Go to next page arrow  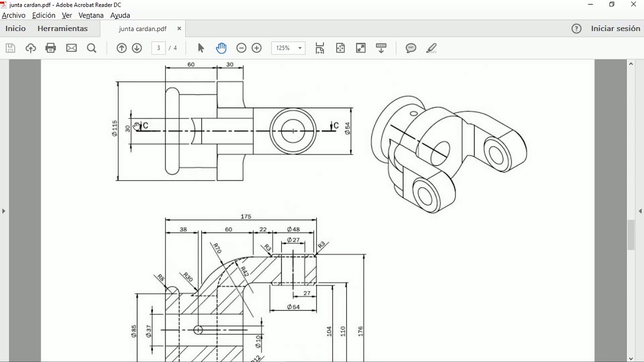coord(137,48)
